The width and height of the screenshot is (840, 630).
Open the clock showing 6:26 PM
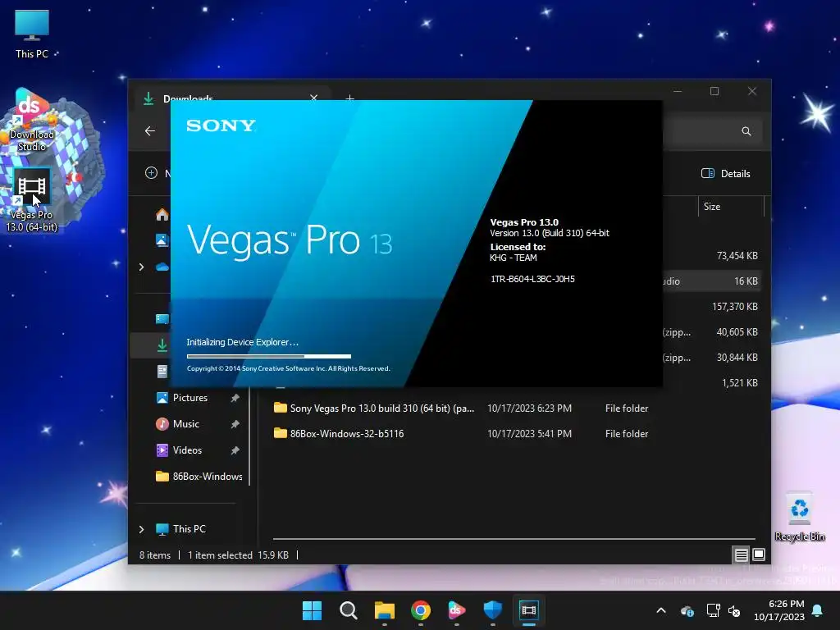[x=779, y=610]
